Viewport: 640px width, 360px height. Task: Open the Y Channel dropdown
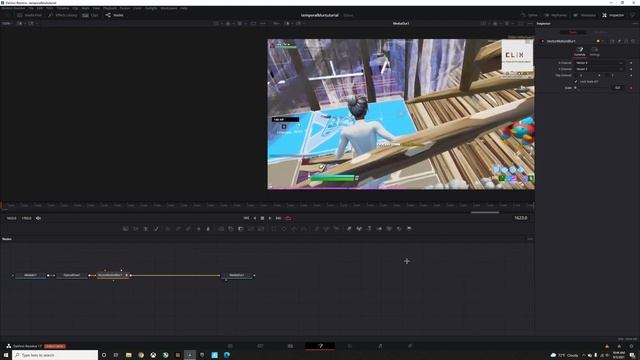tap(599, 69)
